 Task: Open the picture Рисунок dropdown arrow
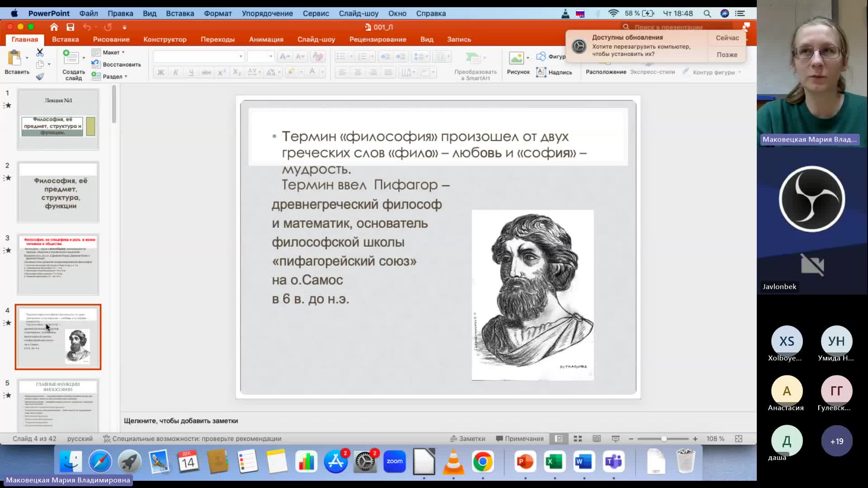[x=528, y=57]
